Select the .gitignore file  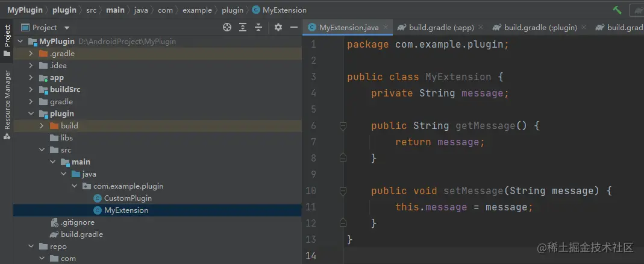77,222
